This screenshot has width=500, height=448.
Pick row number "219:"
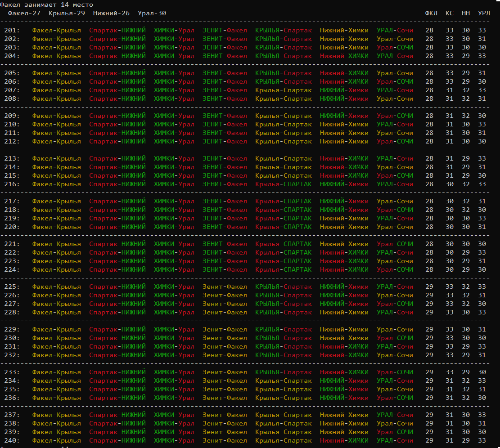pos(12,218)
